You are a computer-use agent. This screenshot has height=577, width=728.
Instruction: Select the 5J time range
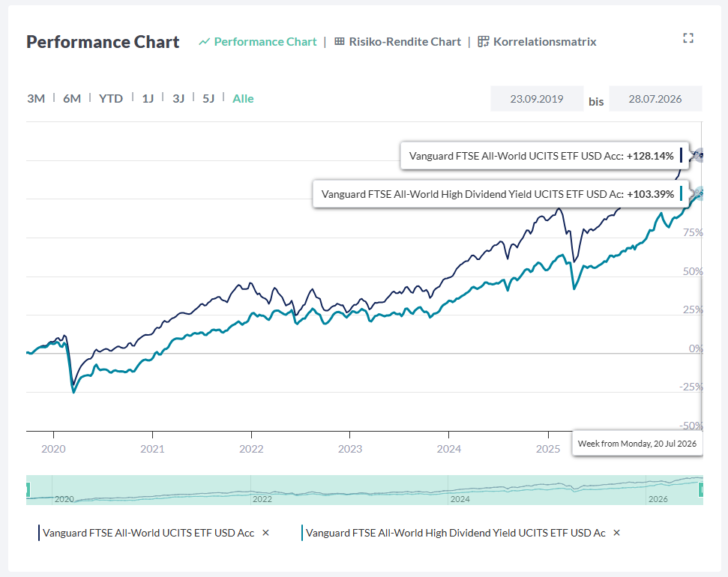click(208, 98)
